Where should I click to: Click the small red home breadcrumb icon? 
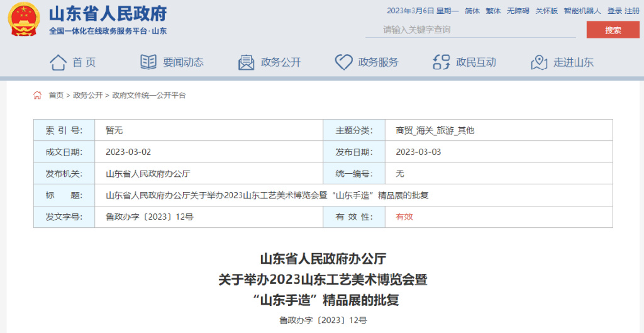(x=38, y=96)
